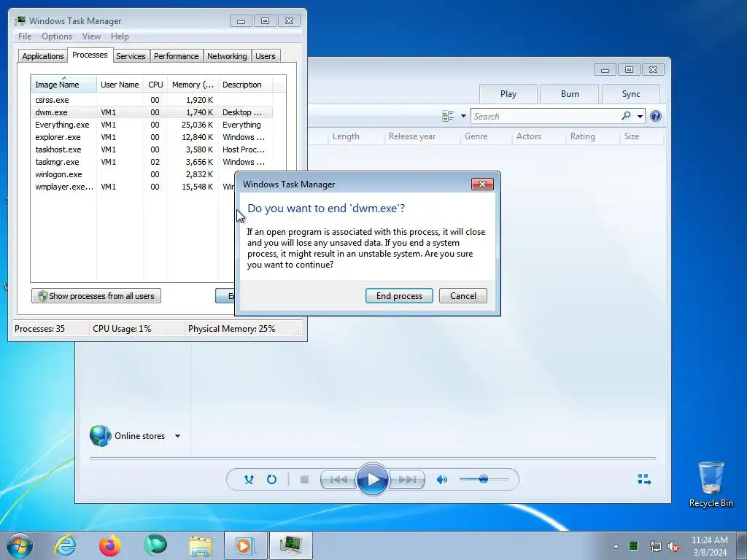747x560 pixels.
Task: Show hidden system tray icons arrow
Action: pos(616,546)
